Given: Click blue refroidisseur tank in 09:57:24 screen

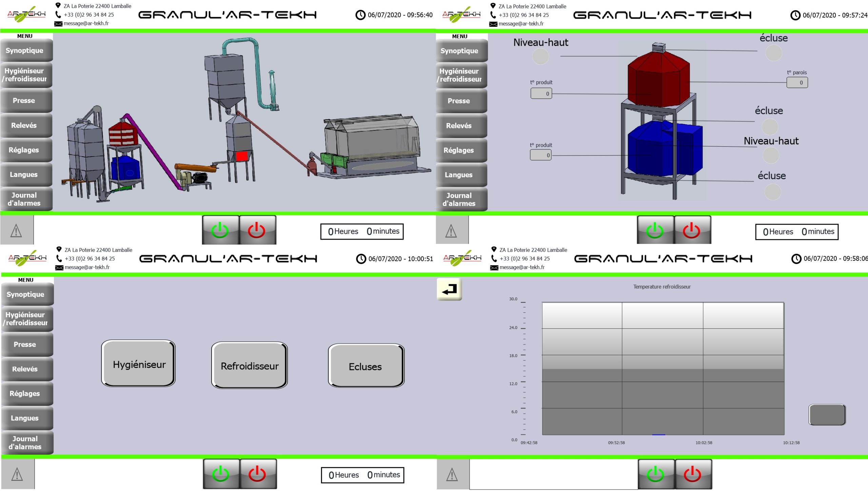Looking at the screenshot, I should pos(665,149).
